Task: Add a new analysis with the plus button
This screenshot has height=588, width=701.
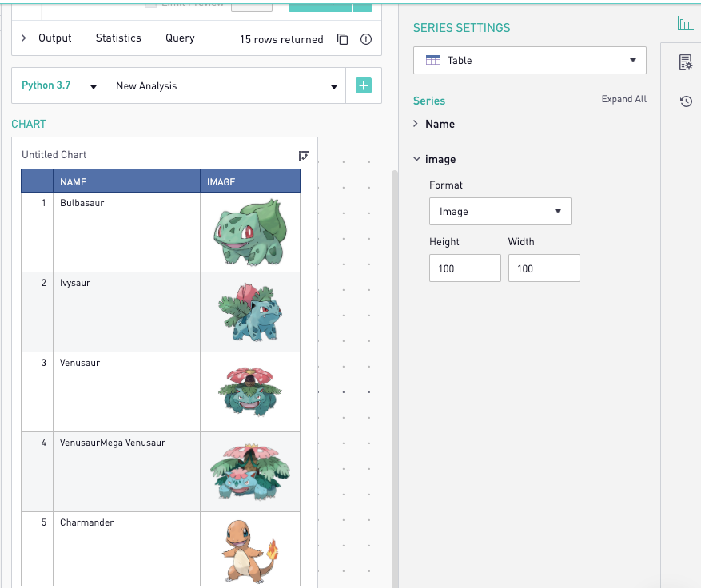Action: (364, 85)
